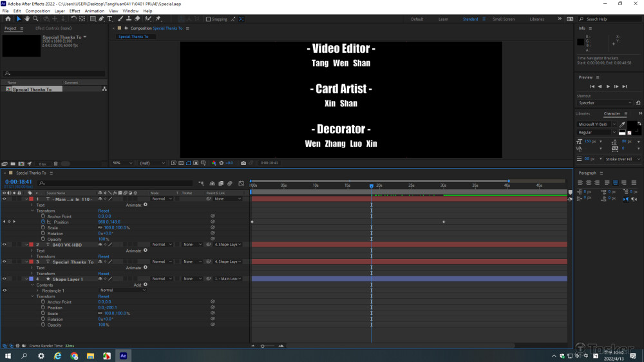Click the Character eyedropper icon
Viewport: 644px width, 362px height.
pyautogui.click(x=622, y=124)
